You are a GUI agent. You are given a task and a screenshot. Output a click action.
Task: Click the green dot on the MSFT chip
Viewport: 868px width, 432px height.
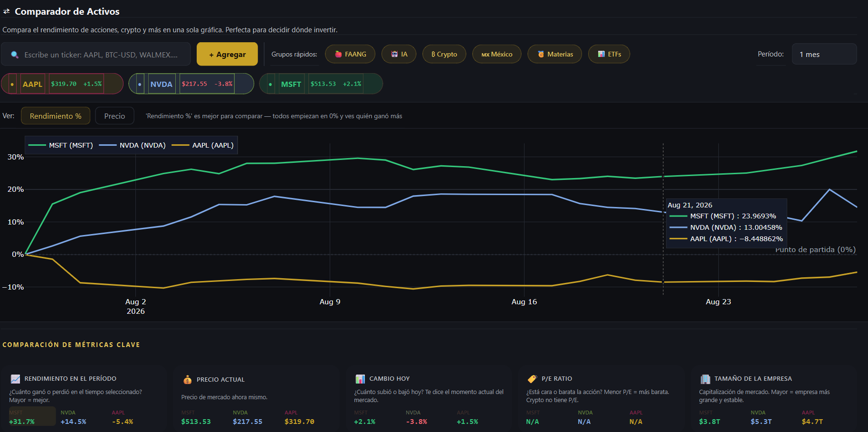(270, 84)
